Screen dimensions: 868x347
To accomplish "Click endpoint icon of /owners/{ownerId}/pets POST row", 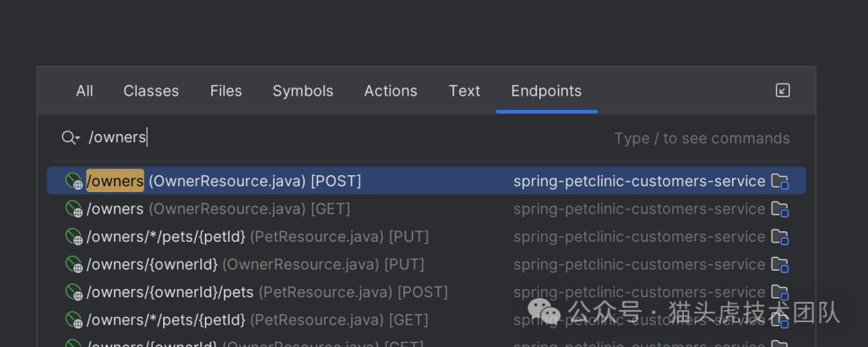I will point(74,292).
